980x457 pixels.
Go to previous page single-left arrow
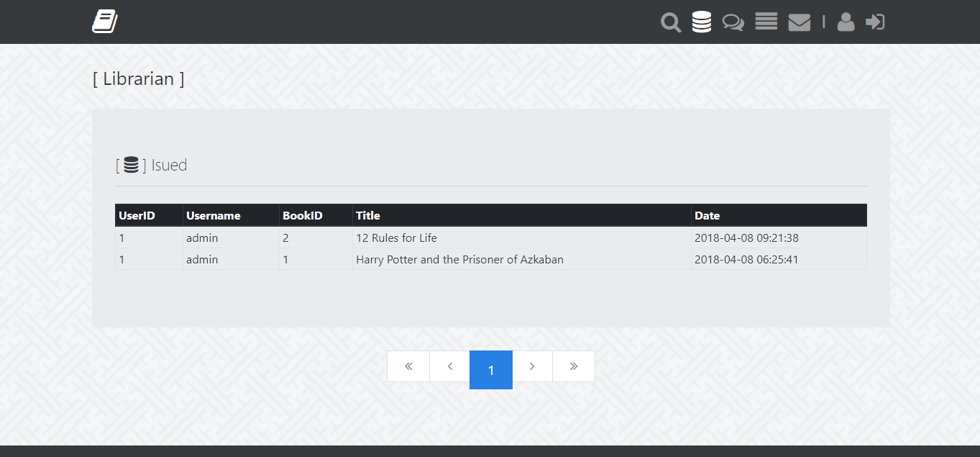450,366
